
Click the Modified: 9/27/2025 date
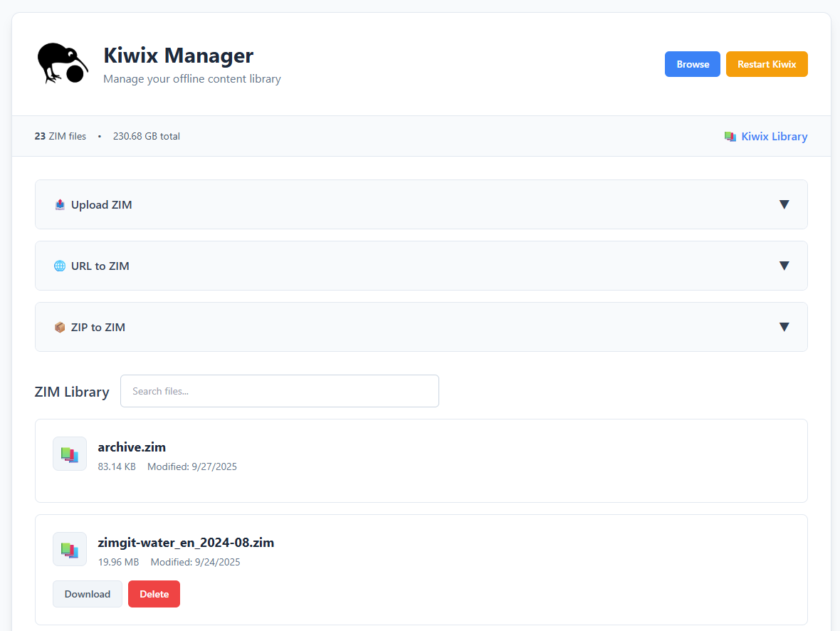tap(192, 466)
